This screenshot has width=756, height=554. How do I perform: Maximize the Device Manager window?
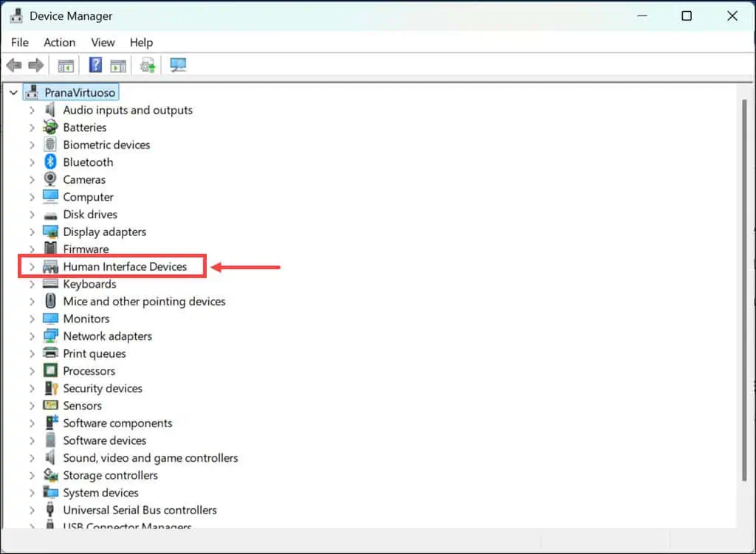pyautogui.click(x=687, y=16)
